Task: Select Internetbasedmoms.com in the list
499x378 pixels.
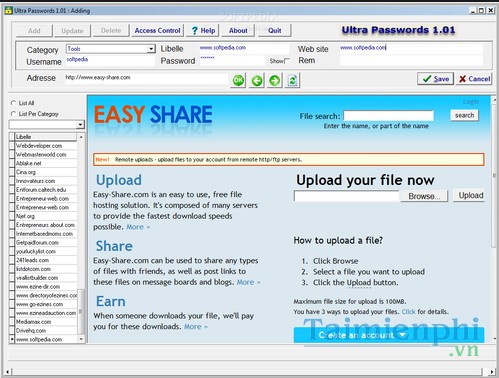Action: pyautogui.click(x=46, y=234)
